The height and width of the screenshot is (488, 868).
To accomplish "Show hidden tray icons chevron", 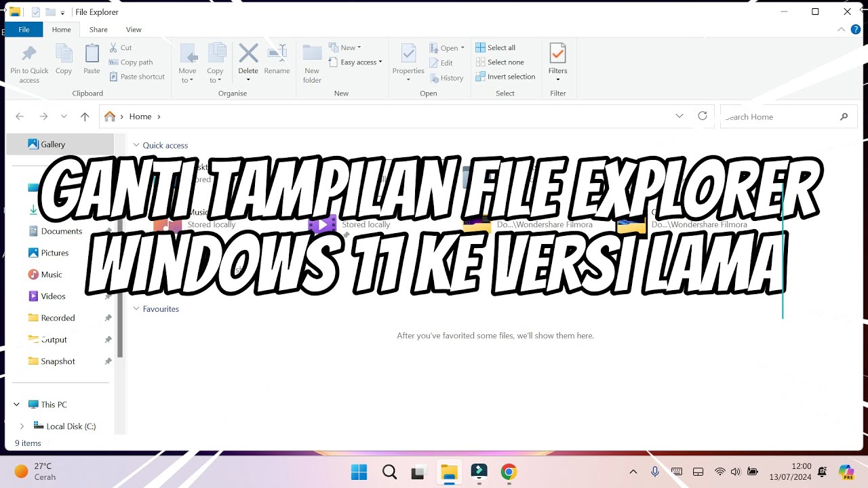I will pos(633,472).
